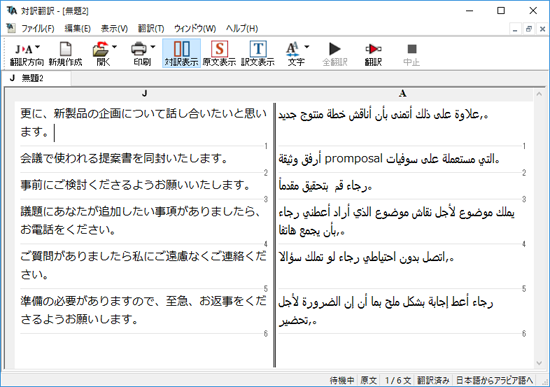Click the 待機中 status bar entry

[x=341, y=380]
